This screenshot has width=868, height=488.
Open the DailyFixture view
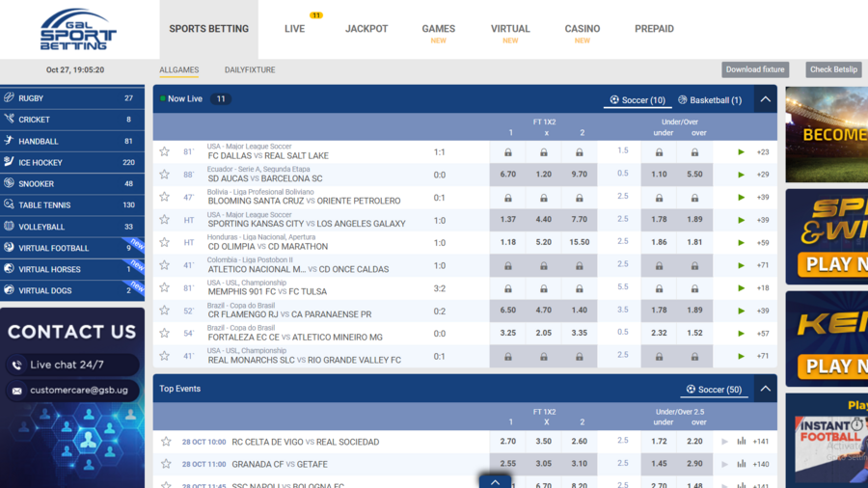coord(250,70)
